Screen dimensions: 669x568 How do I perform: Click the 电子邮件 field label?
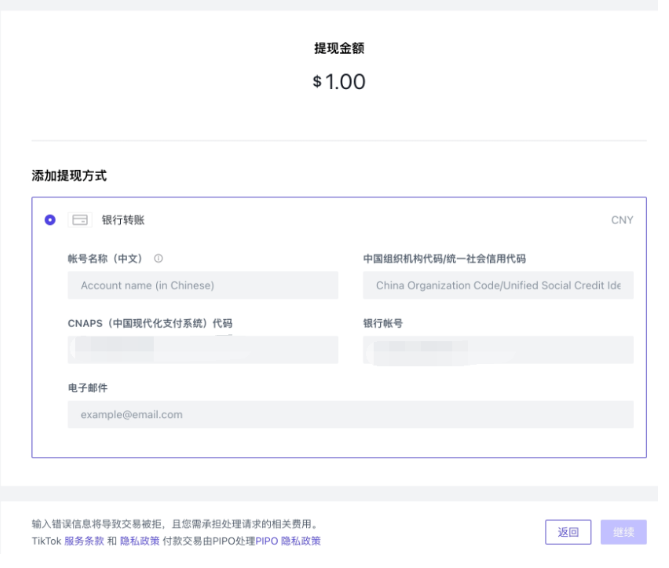tap(87, 387)
